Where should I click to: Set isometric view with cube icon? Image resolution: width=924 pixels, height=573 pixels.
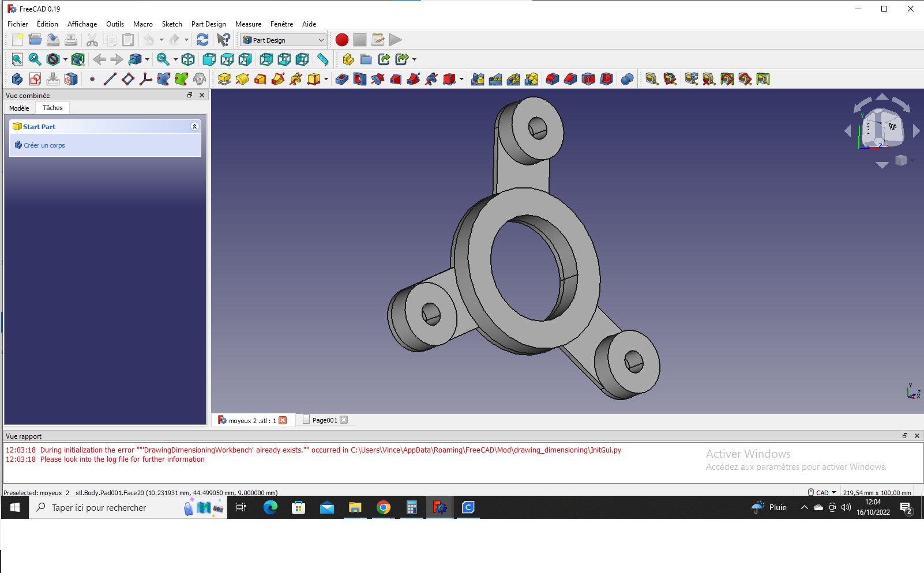188,59
